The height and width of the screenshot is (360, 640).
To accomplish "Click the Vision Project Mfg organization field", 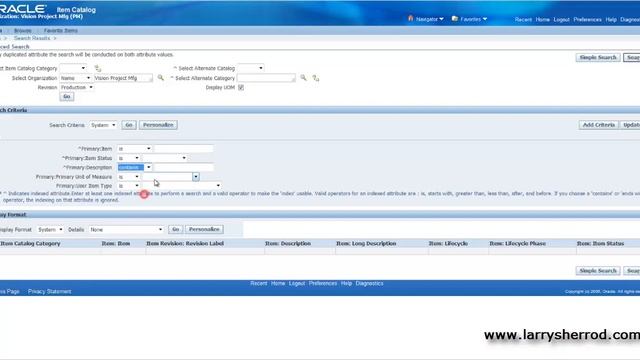I will (123, 78).
